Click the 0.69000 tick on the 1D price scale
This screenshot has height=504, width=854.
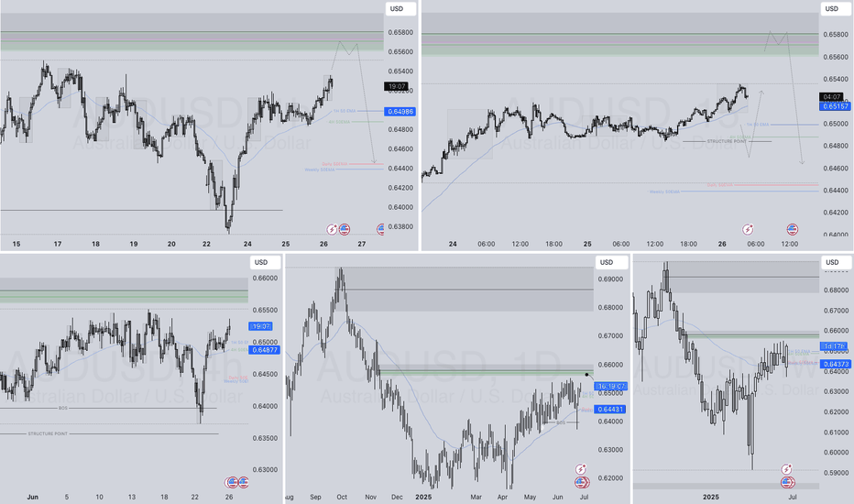point(610,279)
